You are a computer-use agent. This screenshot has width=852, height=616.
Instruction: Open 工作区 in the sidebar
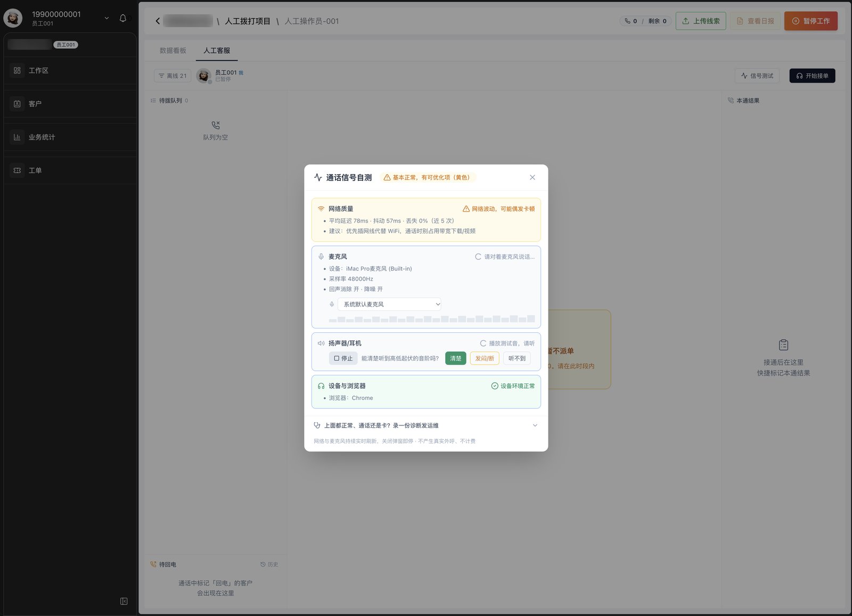pos(70,70)
